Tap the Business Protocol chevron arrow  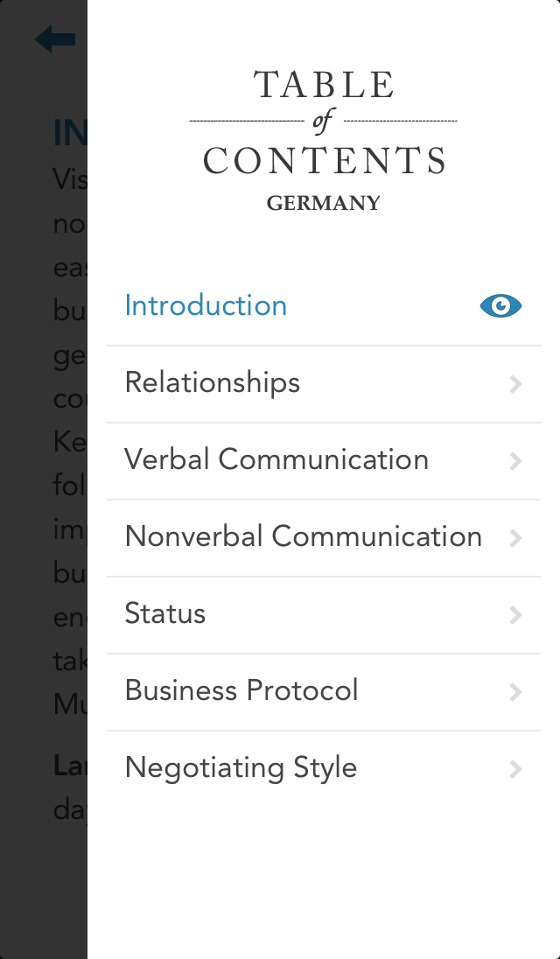[515, 691]
